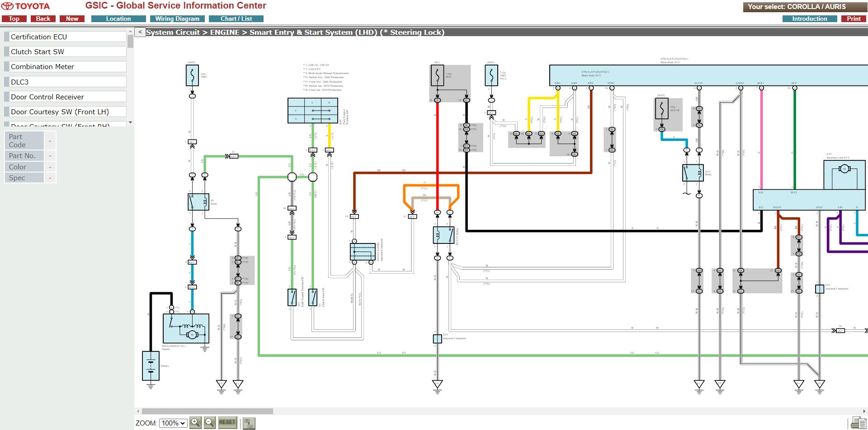Click the Introduction button

coord(810,19)
